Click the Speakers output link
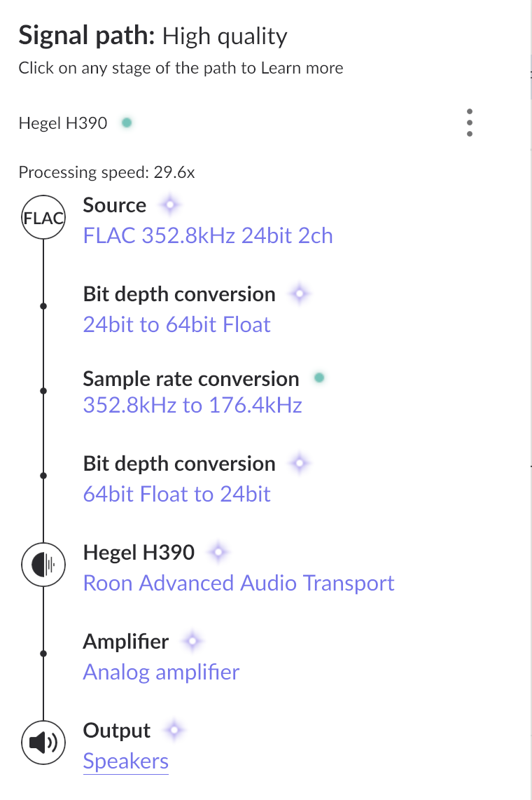Screen dimensions: 532x800 coord(126,761)
